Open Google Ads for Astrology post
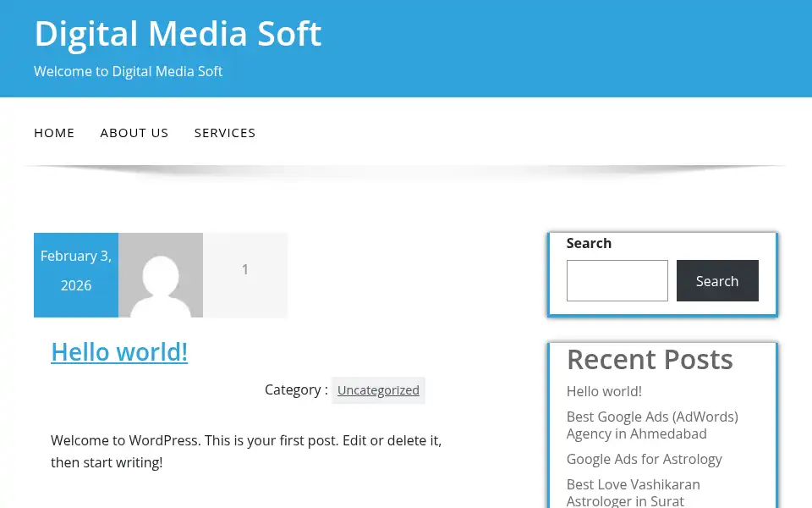Image resolution: width=812 pixels, height=508 pixels. [644, 459]
